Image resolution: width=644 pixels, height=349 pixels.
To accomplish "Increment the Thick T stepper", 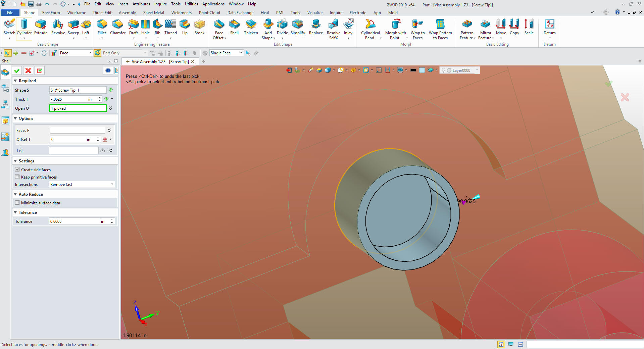I will coord(99,98).
